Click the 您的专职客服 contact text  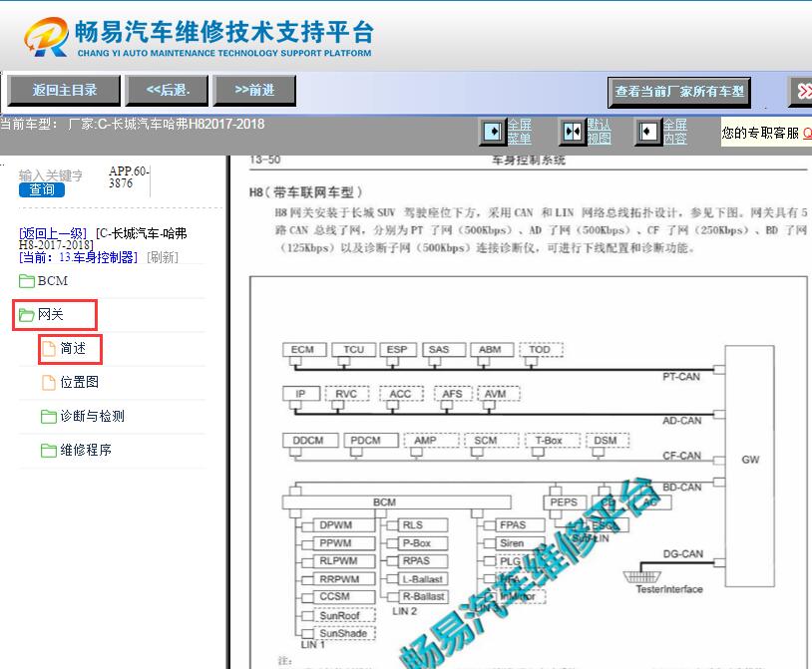pyautogui.click(x=760, y=133)
